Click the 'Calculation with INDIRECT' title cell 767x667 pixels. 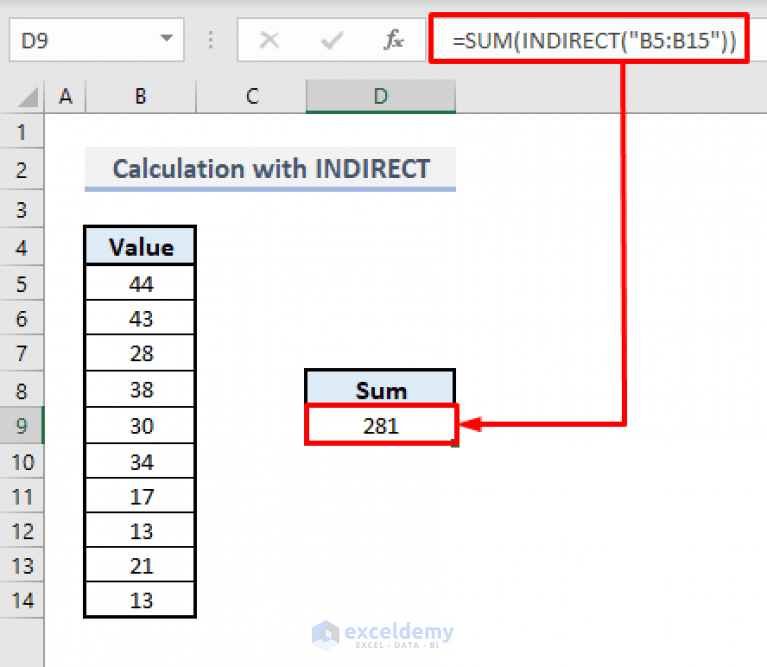click(270, 169)
